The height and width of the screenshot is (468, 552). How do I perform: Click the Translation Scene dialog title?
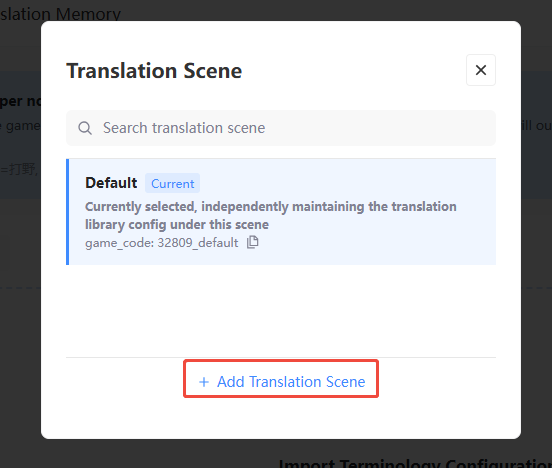pyautogui.click(x=154, y=71)
